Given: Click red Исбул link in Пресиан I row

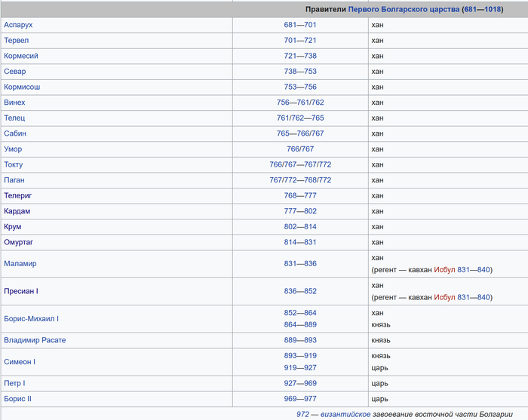Looking at the screenshot, I should (x=444, y=298).
